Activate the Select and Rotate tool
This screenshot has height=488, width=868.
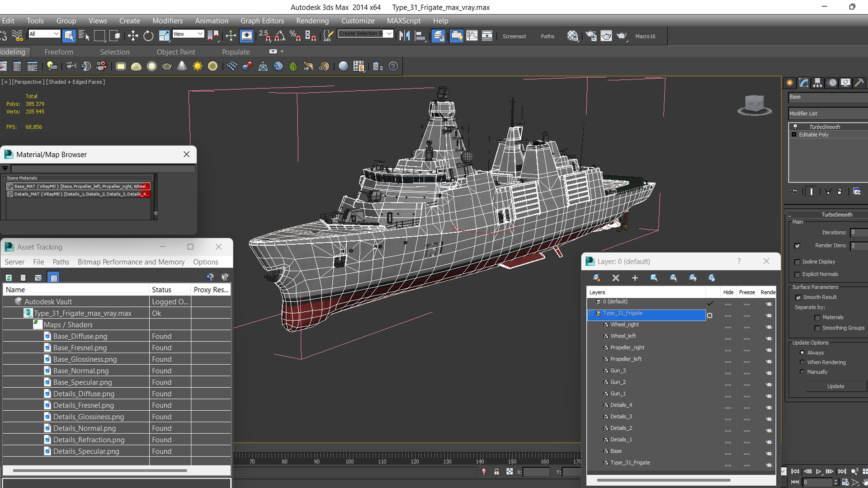(x=148, y=36)
